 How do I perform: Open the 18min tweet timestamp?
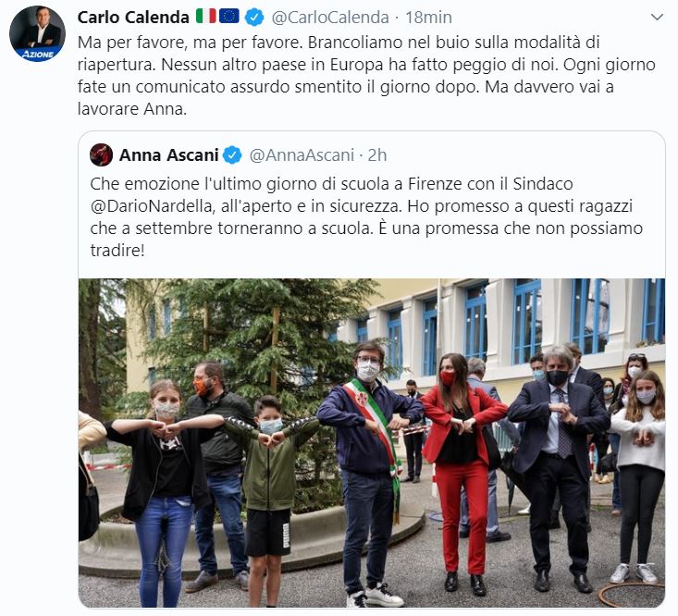click(x=428, y=18)
